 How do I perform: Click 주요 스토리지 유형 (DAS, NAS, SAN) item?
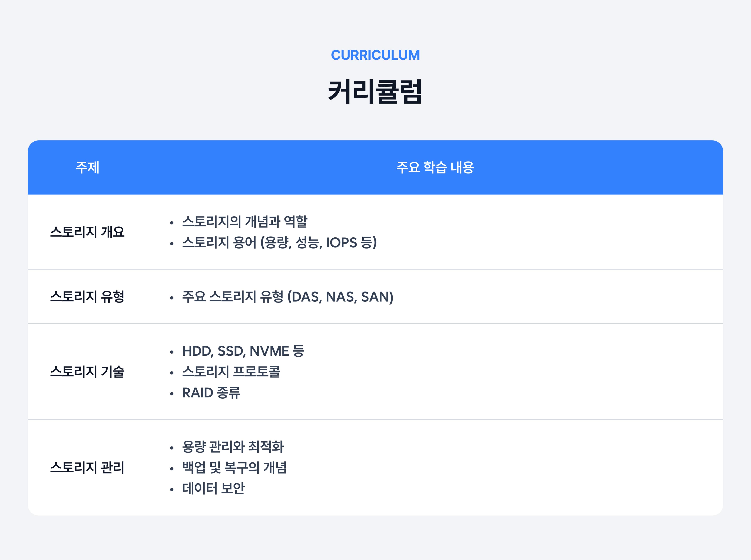(288, 297)
